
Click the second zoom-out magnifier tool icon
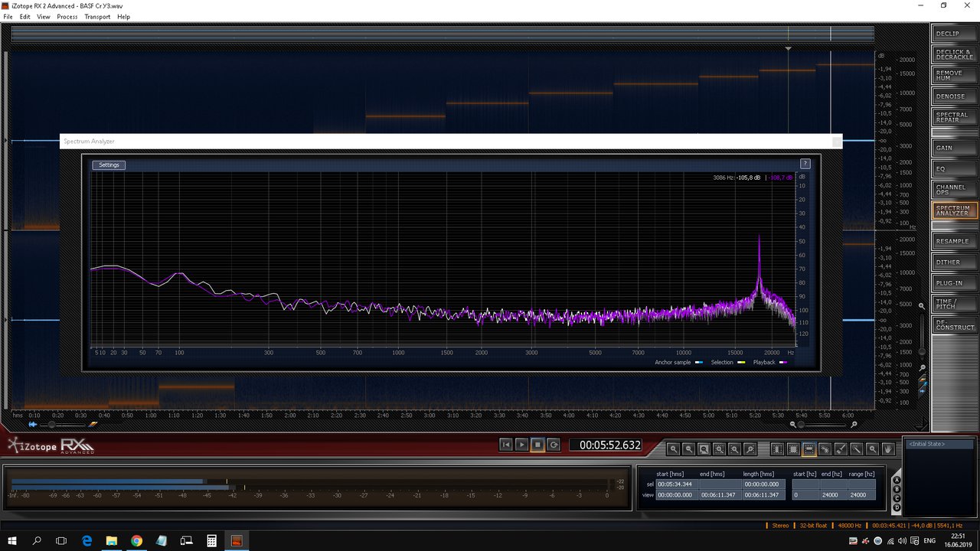coord(688,449)
